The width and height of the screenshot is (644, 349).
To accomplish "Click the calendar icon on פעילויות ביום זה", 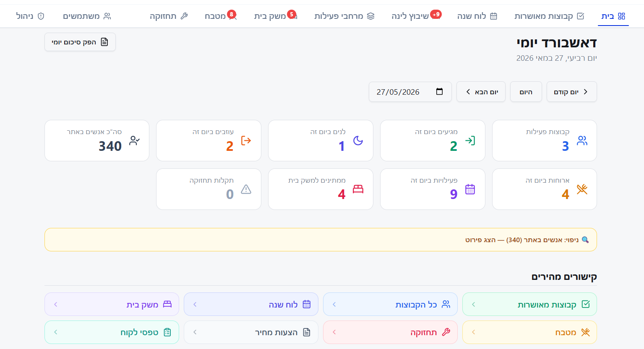I will point(470,189).
